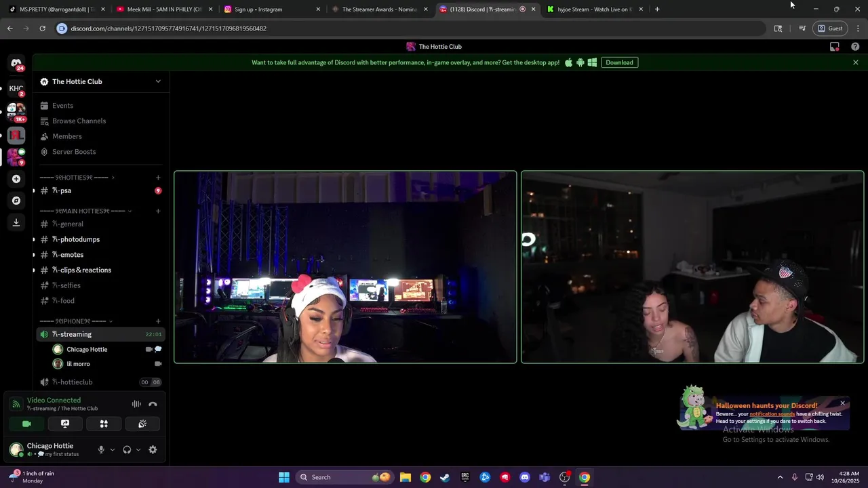Screen dimensions: 868x488
Task: Click Download desktop app button
Action: point(619,62)
